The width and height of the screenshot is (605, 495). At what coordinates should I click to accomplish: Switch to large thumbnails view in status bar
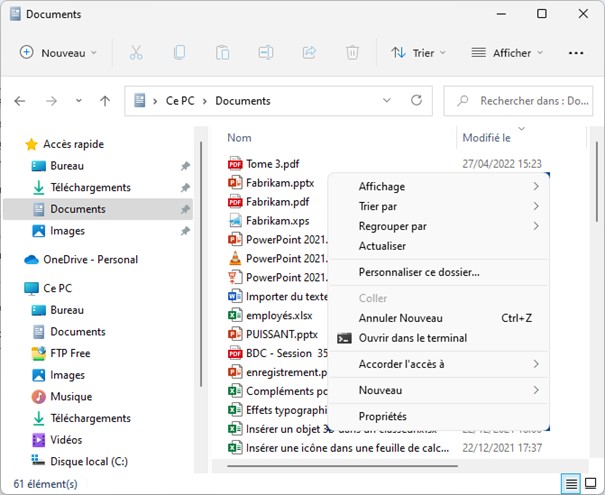click(591, 484)
